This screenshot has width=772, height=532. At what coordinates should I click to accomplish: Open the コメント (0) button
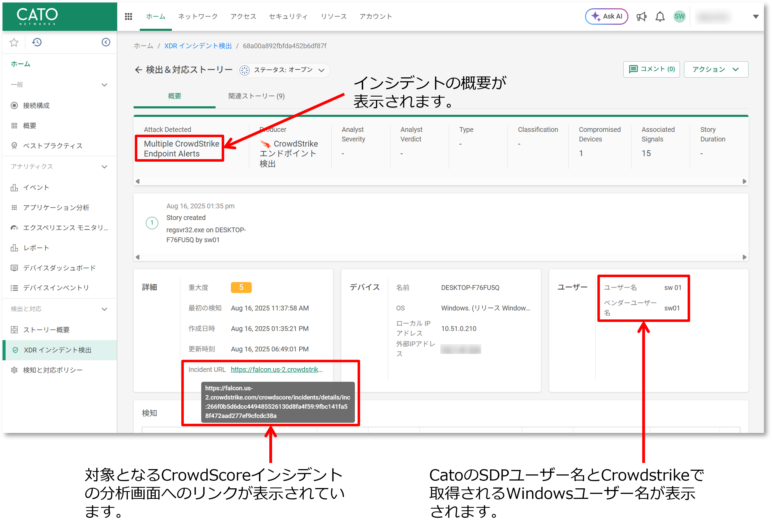[x=651, y=69]
